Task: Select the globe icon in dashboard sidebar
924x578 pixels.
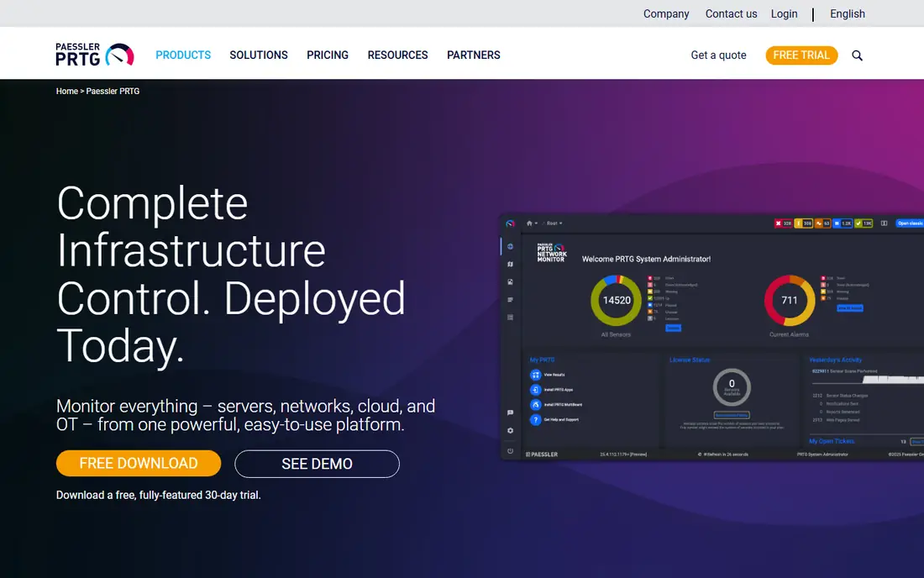Action: (x=511, y=246)
